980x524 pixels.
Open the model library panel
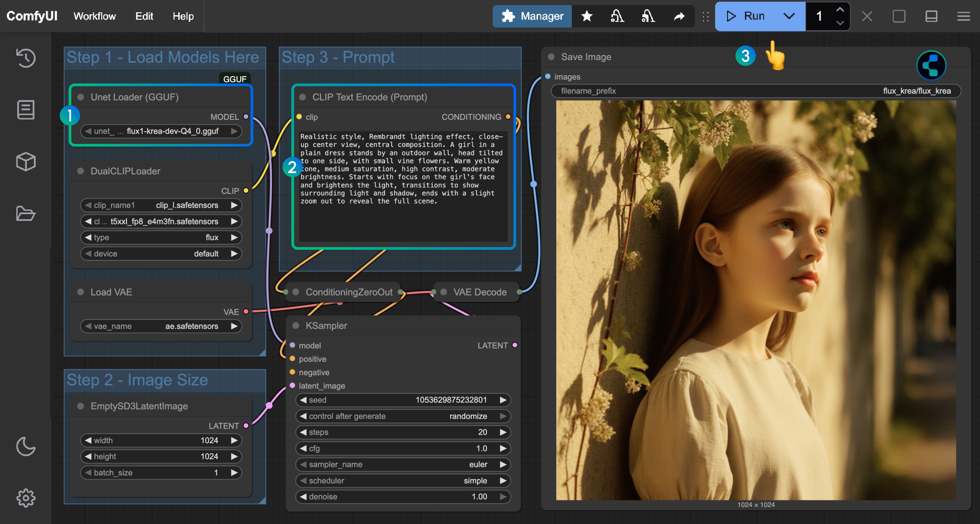25,161
